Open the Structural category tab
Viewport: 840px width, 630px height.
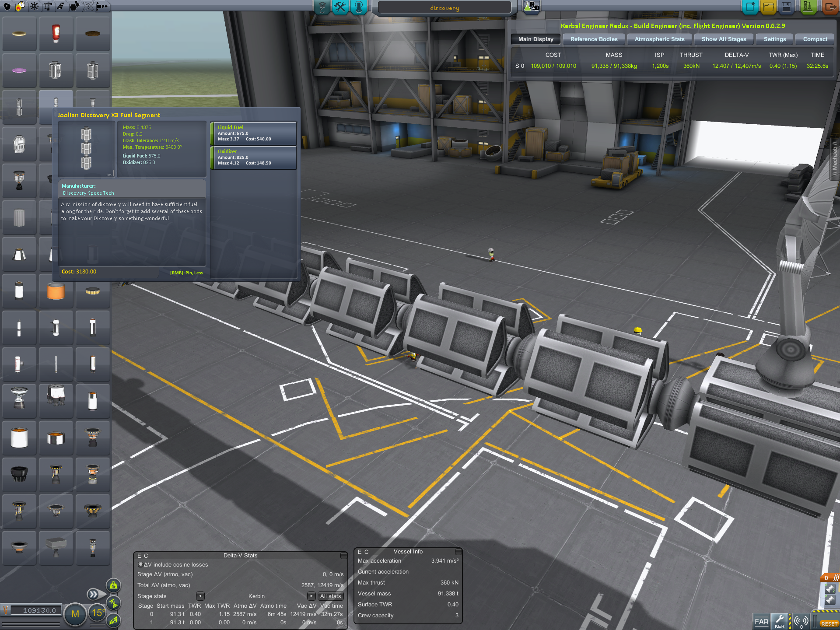point(48,6)
